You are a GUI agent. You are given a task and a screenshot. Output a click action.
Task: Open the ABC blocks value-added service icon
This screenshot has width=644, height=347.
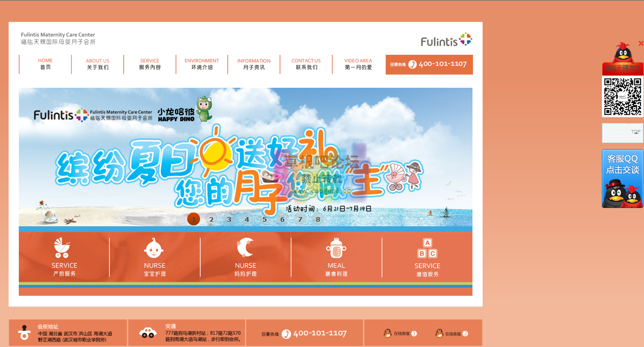(x=427, y=248)
